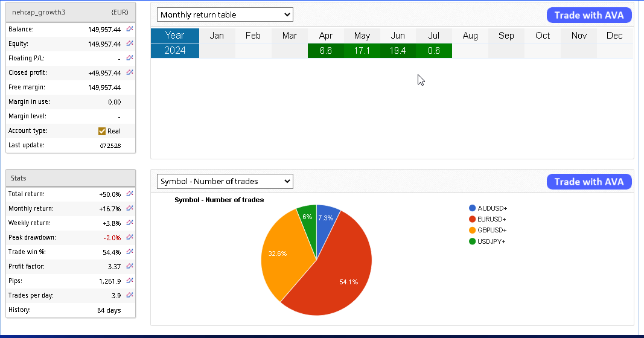Click the chart icon next to Equity

[x=129, y=43]
